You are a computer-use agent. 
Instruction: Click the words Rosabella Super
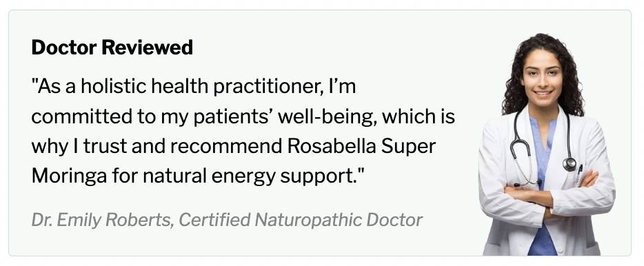(x=361, y=147)
